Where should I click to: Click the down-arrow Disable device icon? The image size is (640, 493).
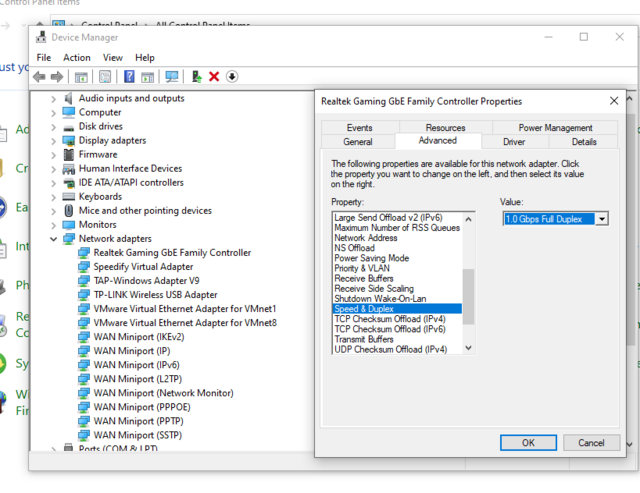pos(232,77)
